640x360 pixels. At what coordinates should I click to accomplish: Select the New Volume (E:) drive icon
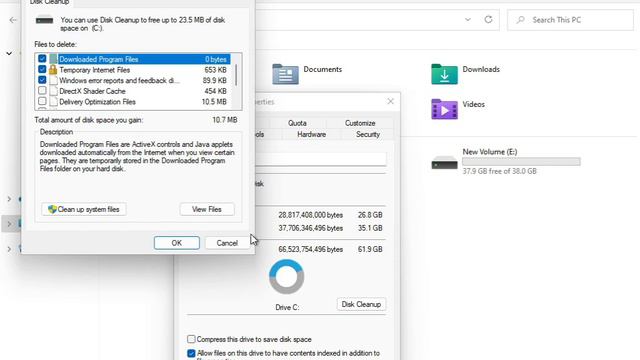(444, 163)
